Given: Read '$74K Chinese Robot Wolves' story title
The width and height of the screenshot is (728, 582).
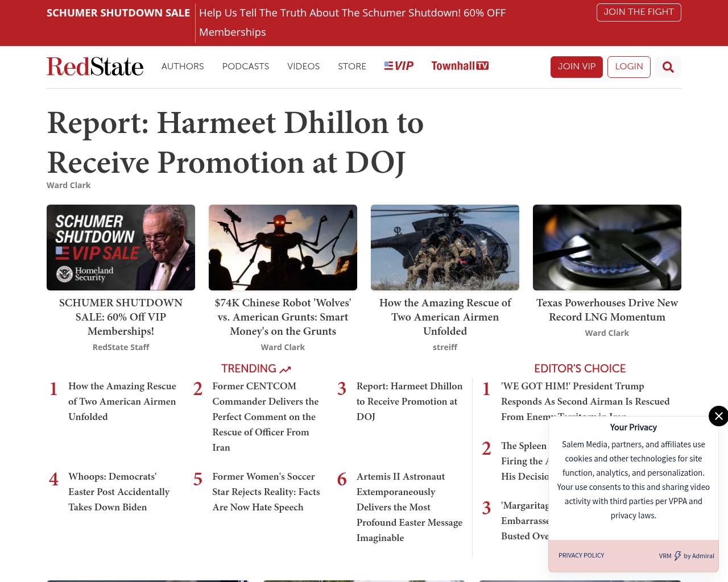Looking at the screenshot, I should coord(283,317).
